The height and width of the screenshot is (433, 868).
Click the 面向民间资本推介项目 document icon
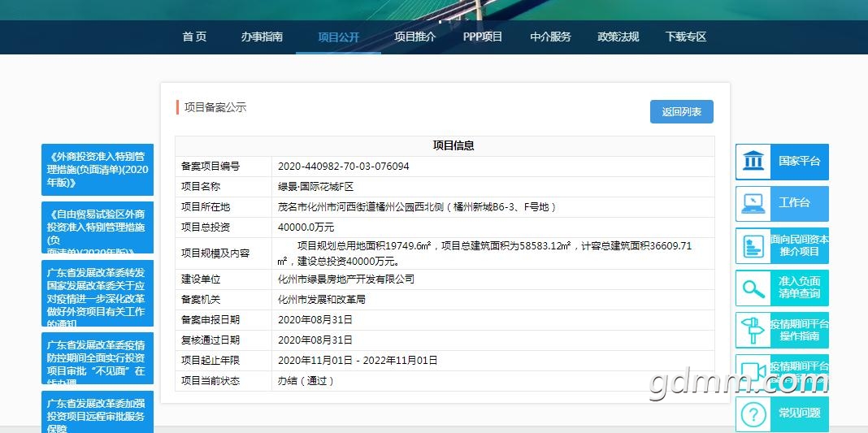click(753, 246)
